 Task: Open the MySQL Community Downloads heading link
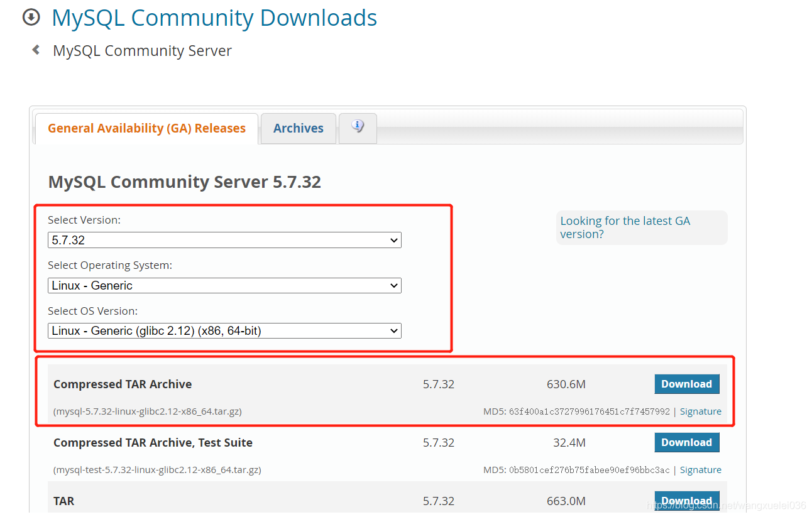point(214,18)
